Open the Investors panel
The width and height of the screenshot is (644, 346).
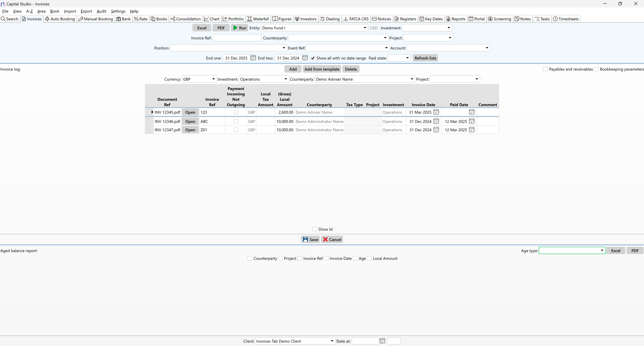[306, 19]
